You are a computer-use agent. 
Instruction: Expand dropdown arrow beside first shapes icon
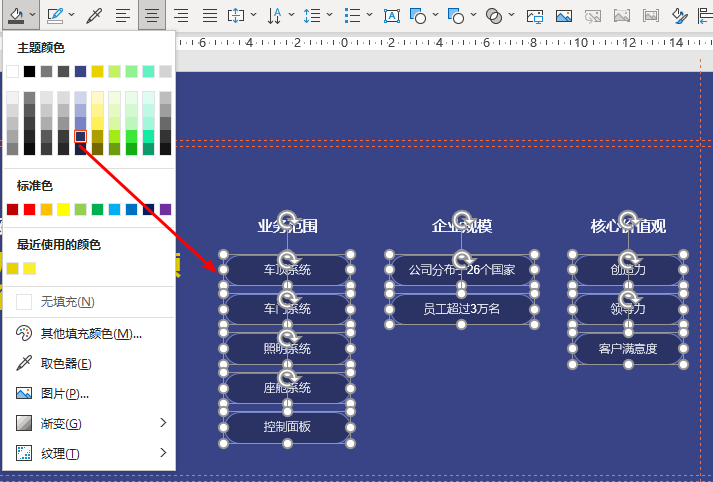(435, 15)
